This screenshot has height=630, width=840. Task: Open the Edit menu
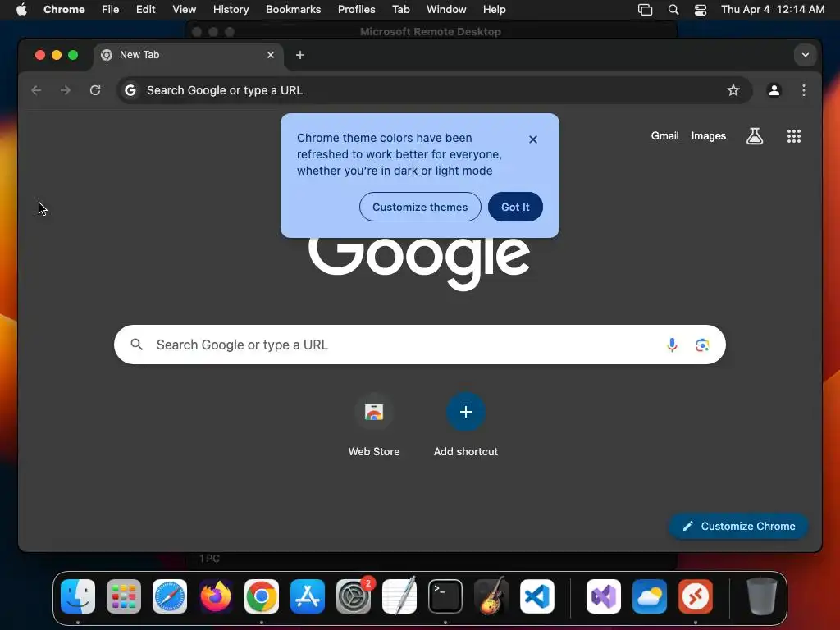click(x=145, y=10)
